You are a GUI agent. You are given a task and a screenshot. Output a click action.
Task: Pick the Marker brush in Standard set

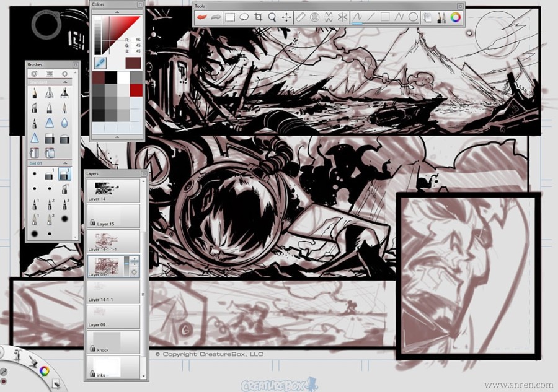tap(64, 93)
